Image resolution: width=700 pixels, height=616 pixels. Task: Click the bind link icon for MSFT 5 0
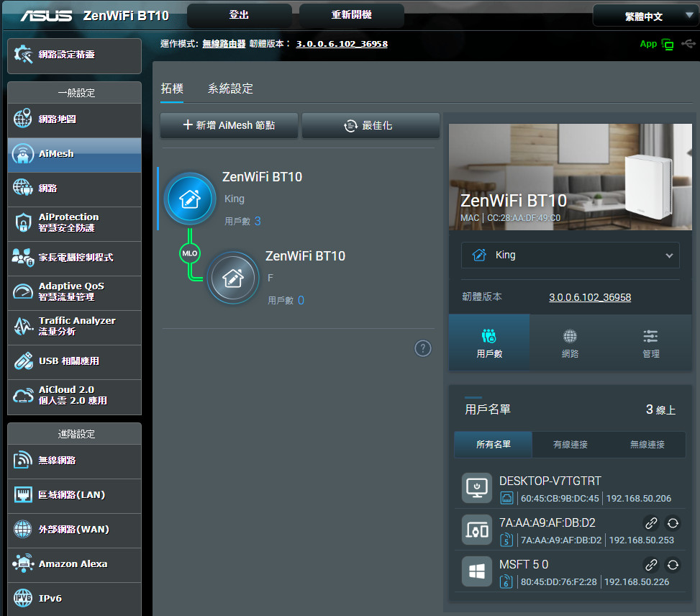click(651, 565)
